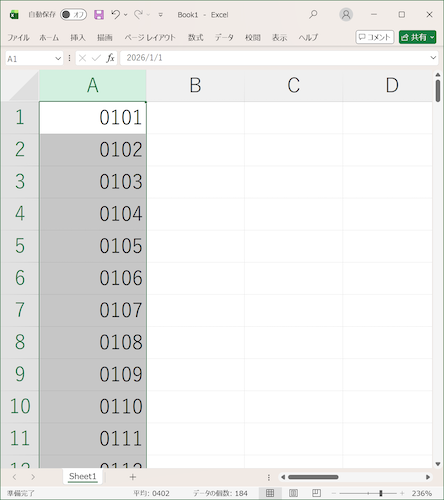The width and height of the screenshot is (444, 500).
Task: Open the user account profile icon
Action: tap(346, 15)
